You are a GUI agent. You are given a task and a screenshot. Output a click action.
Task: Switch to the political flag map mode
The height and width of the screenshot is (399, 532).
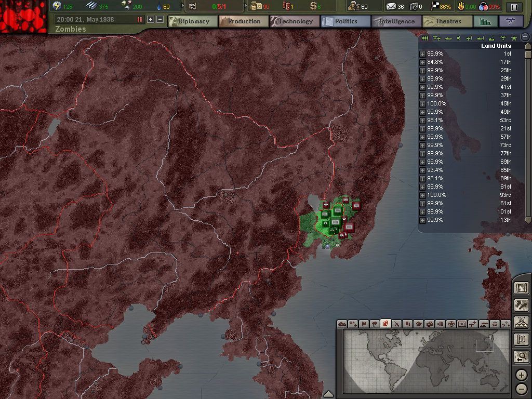pyautogui.click(x=364, y=324)
